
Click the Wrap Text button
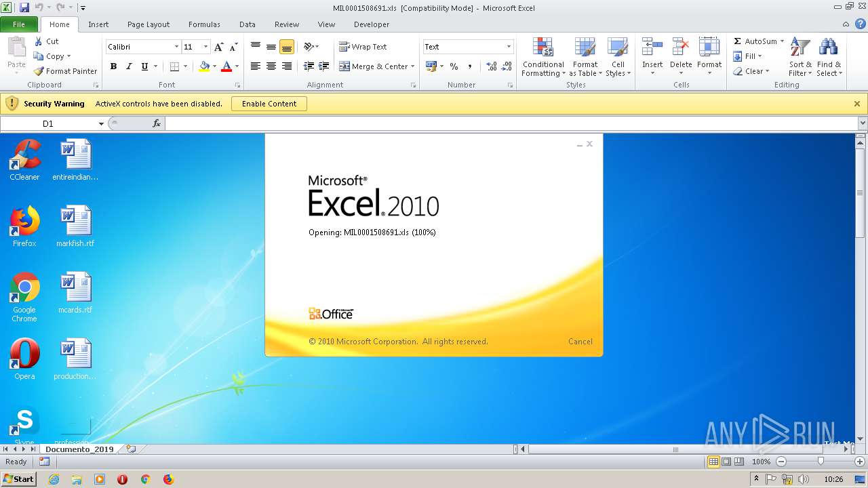coord(363,47)
